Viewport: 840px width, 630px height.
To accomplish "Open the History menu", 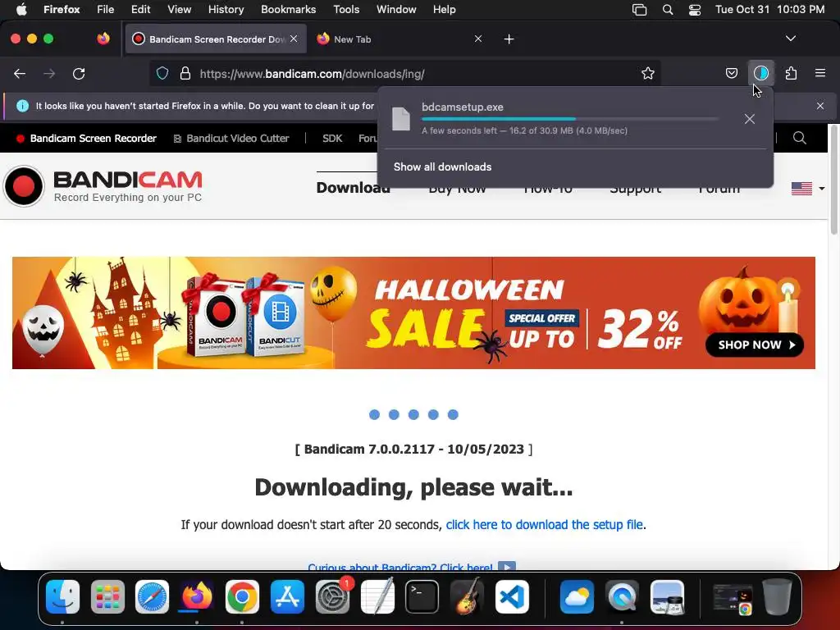I will click(226, 10).
